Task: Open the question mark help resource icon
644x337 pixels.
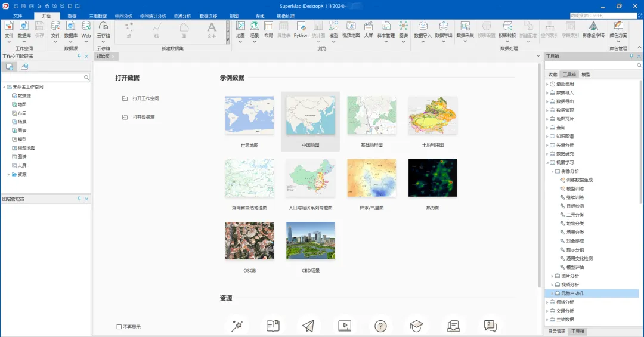Action: coord(380,326)
